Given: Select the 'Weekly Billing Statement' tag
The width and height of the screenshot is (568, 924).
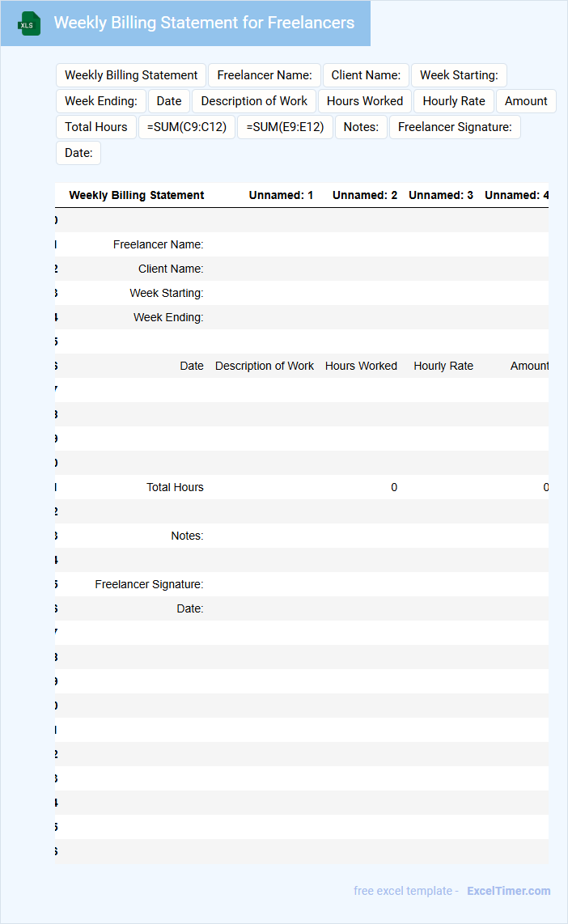Looking at the screenshot, I should (131, 75).
